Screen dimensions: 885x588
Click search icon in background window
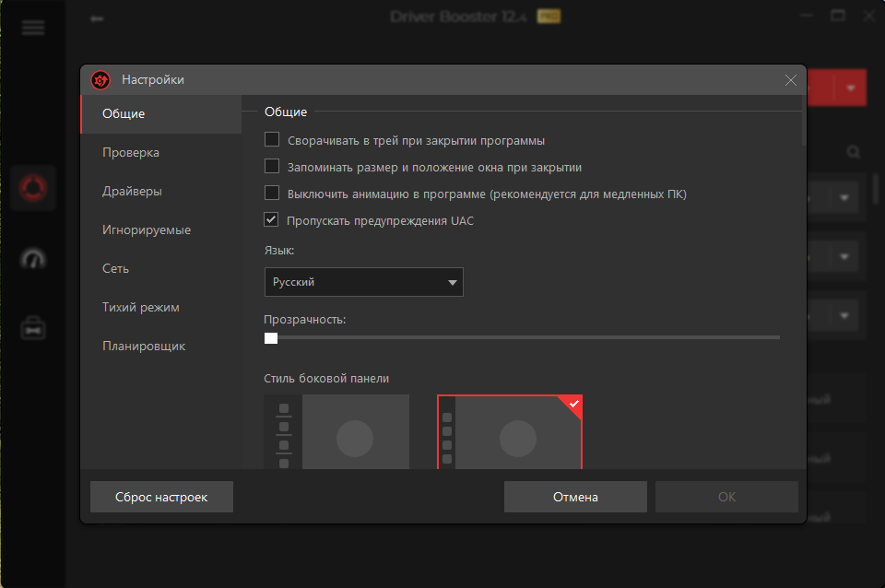(853, 152)
